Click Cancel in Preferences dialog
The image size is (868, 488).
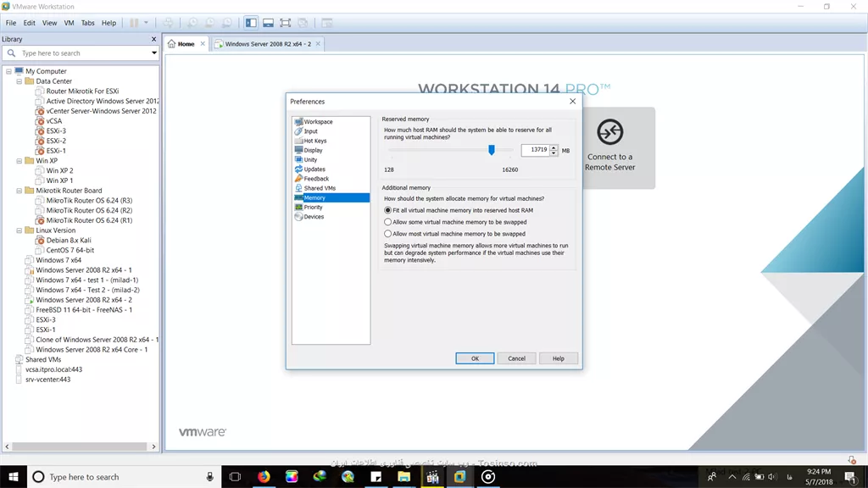coord(516,358)
